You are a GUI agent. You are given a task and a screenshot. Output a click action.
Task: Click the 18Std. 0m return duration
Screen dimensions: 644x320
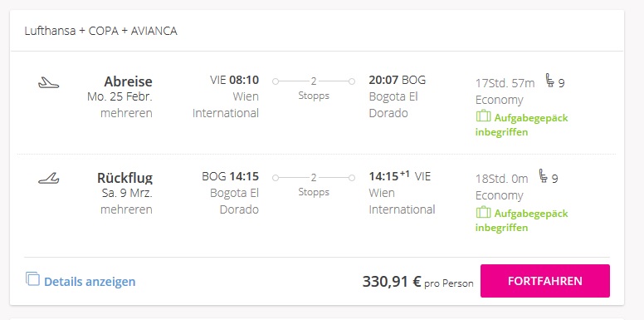(501, 179)
